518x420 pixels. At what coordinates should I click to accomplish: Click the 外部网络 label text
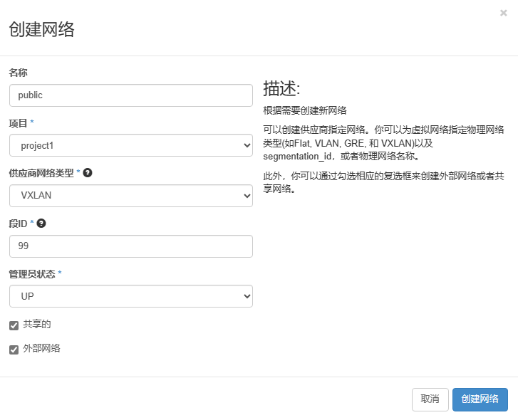[41, 349]
